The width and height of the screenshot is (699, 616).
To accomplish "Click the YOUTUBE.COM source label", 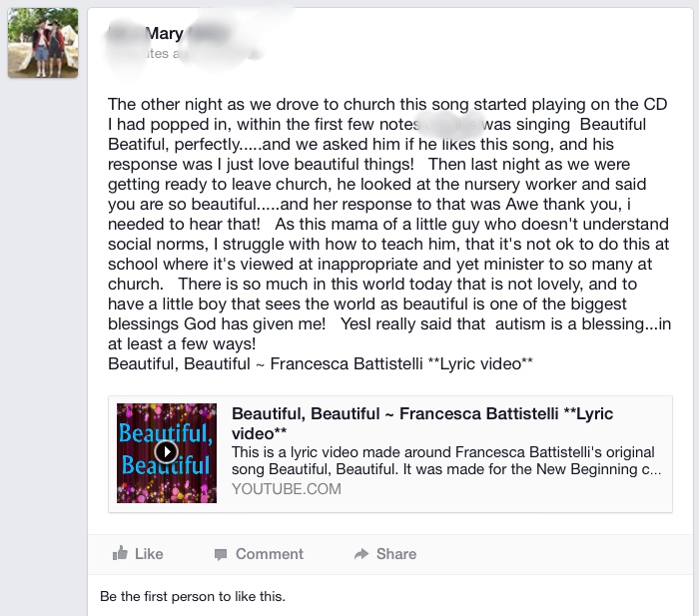I will (287, 489).
